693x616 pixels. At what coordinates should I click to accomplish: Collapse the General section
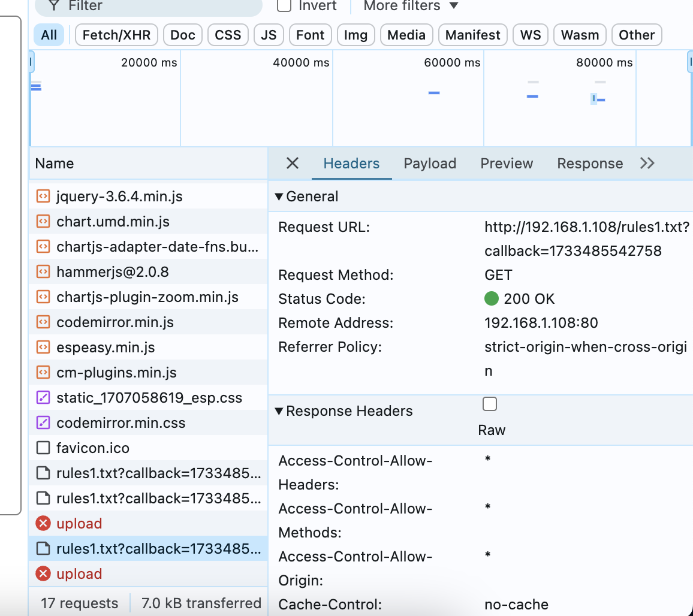click(x=279, y=197)
